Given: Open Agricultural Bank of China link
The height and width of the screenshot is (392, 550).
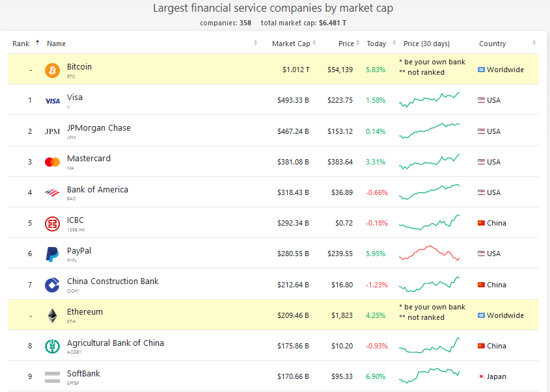Looking at the screenshot, I should (115, 343).
